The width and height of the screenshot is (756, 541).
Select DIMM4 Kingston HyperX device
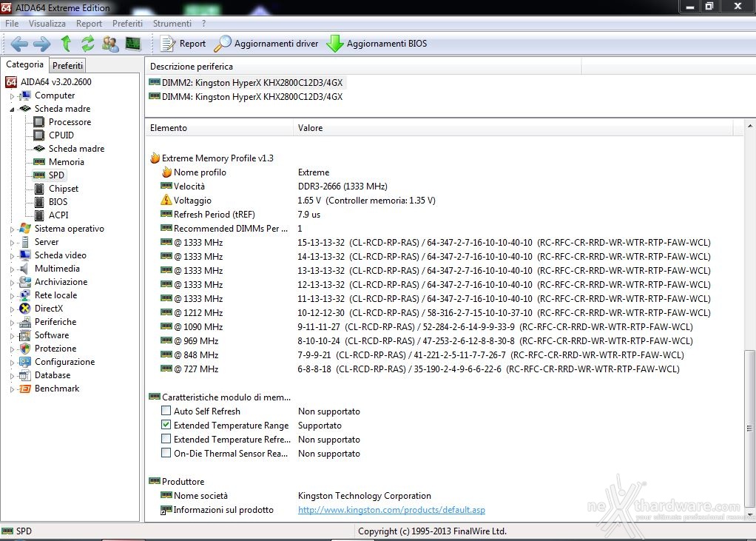247,96
